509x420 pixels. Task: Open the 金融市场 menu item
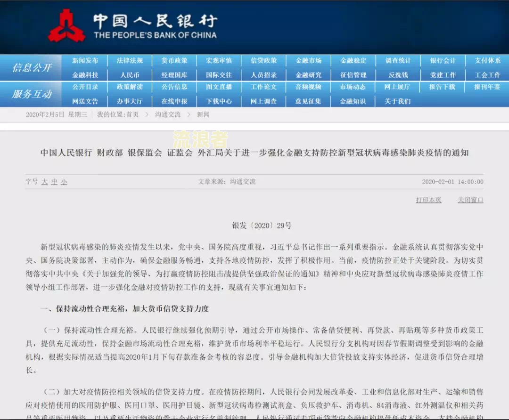pos(308,61)
